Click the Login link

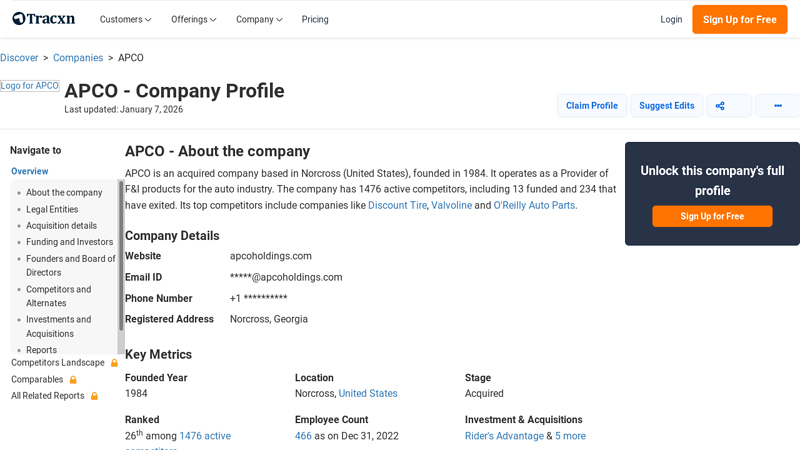[671, 19]
